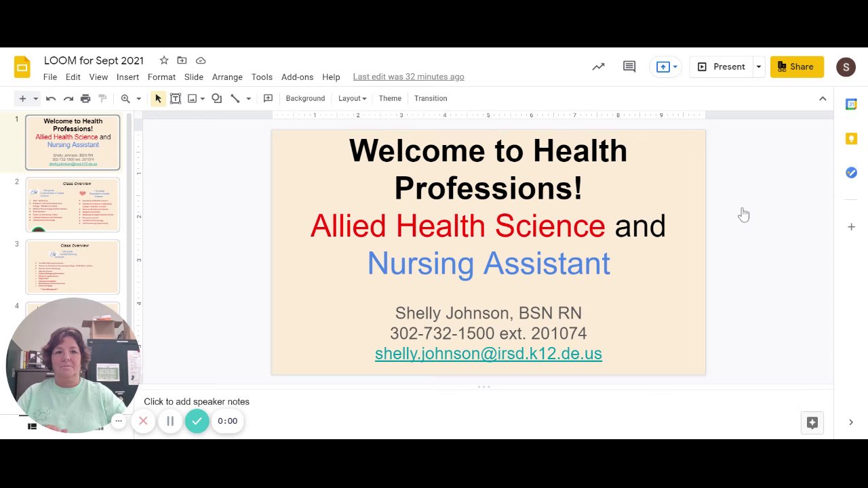This screenshot has height=488, width=868.
Task: Open the line type dropdown arrow
Action: (x=248, y=98)
